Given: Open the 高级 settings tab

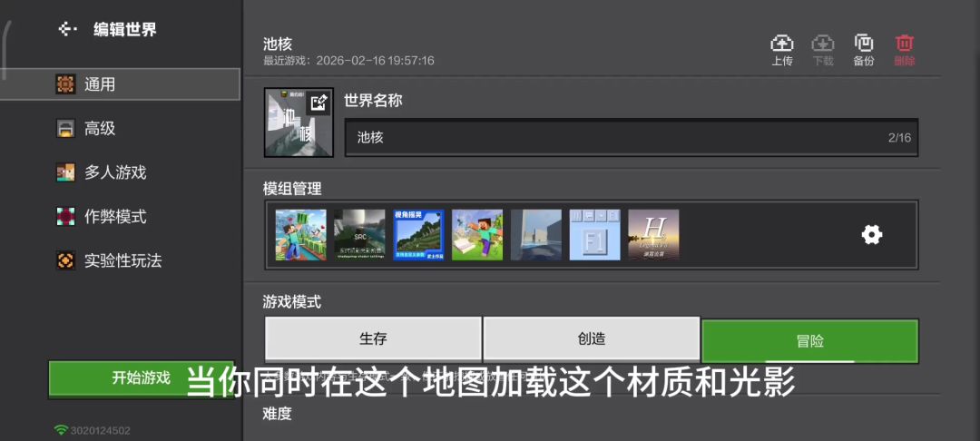Looking at the screenshot, I should point(100,129).
